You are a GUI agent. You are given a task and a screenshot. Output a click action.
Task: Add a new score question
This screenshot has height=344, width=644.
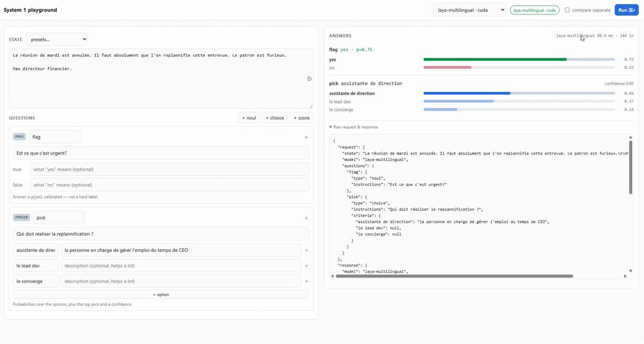302,118
